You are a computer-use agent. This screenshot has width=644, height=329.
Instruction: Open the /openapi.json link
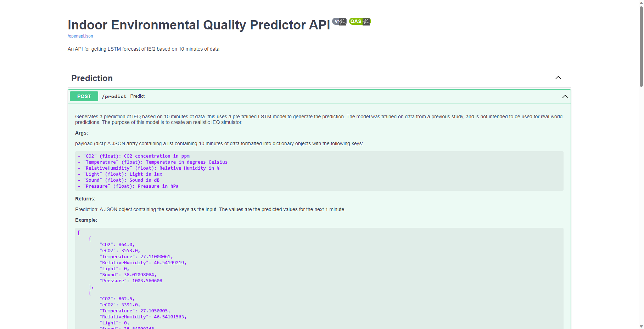(80, 36)
